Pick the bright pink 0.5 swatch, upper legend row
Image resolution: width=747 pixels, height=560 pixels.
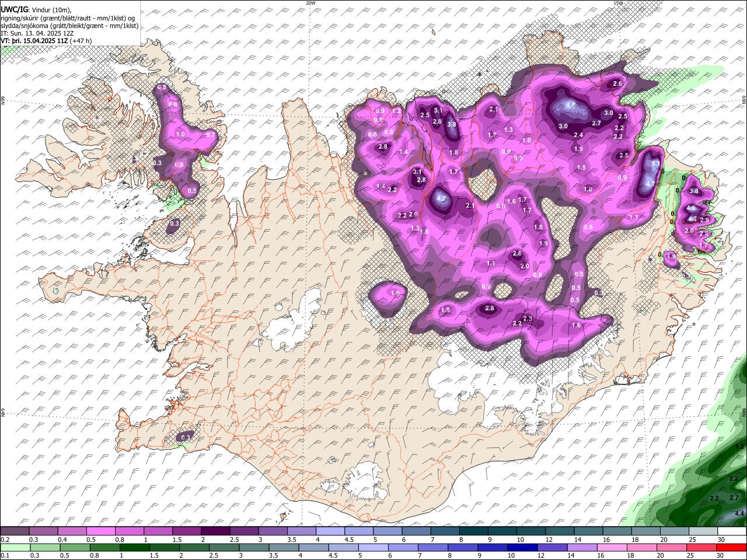[100, 531]
